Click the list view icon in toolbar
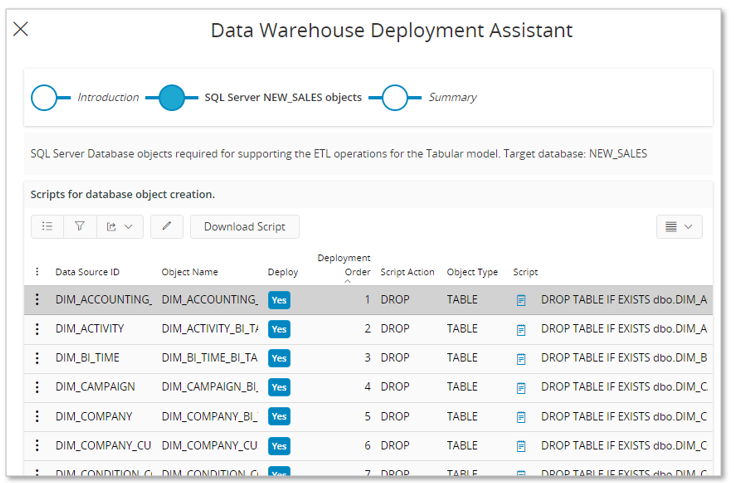Viewport: 734px width, 483px height. 47,227
